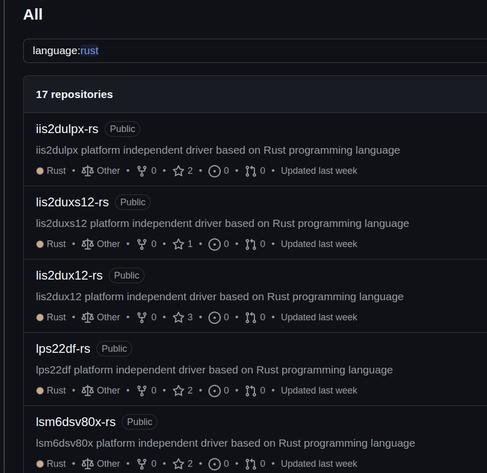Open the iis2dulpx-rs repository link
This screenshot has width=487, height=473.
coord(67,129)
